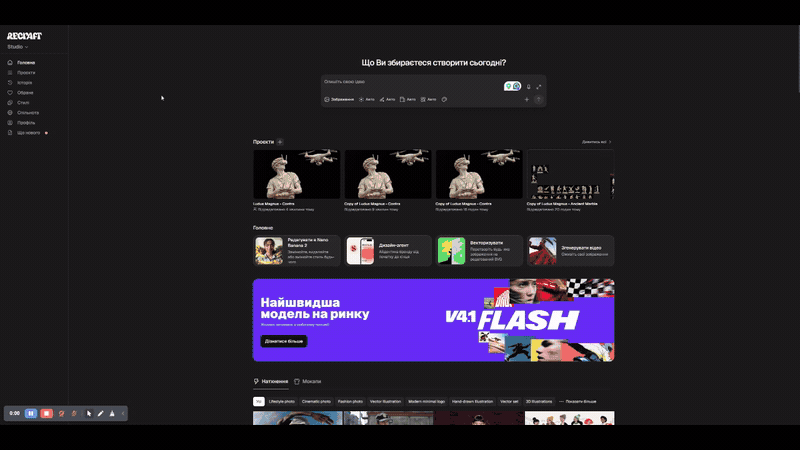Collapse the recorder toolbar with chevron
800x450 pixels.
point(123,414)
